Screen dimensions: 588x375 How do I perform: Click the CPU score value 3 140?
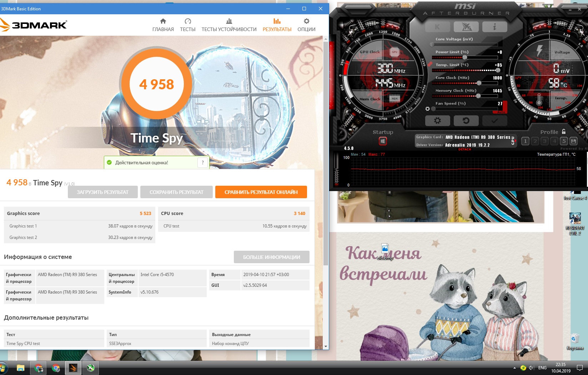pos(300,213)
